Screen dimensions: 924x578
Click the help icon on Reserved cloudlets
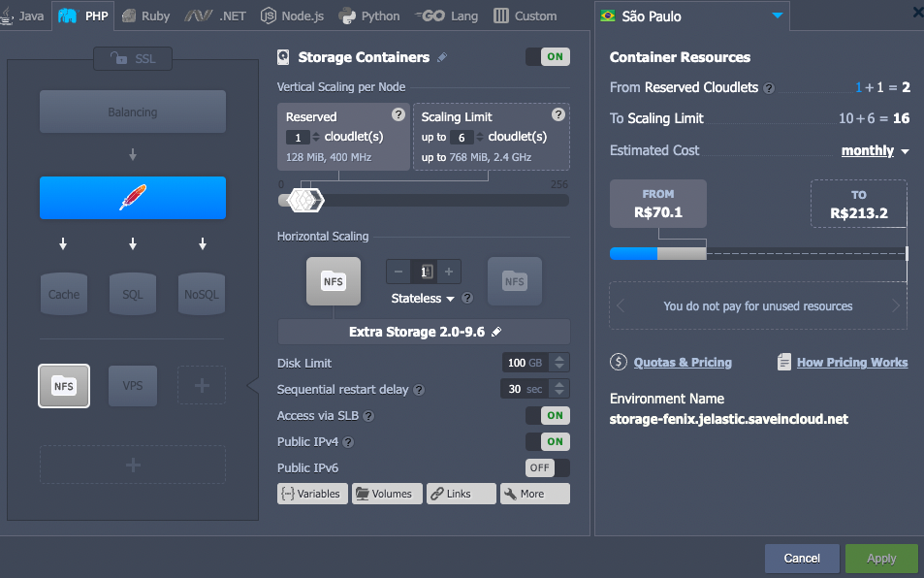coord(398,114)
